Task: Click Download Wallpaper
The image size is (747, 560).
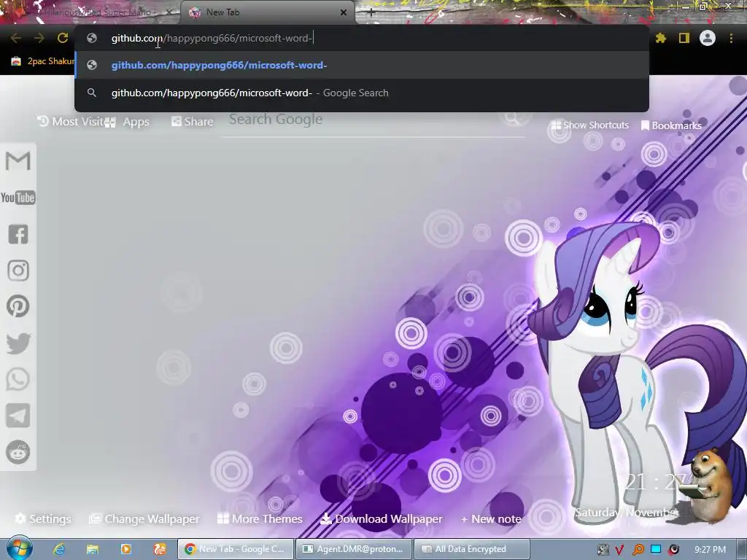Action: [x=381, y=519]
